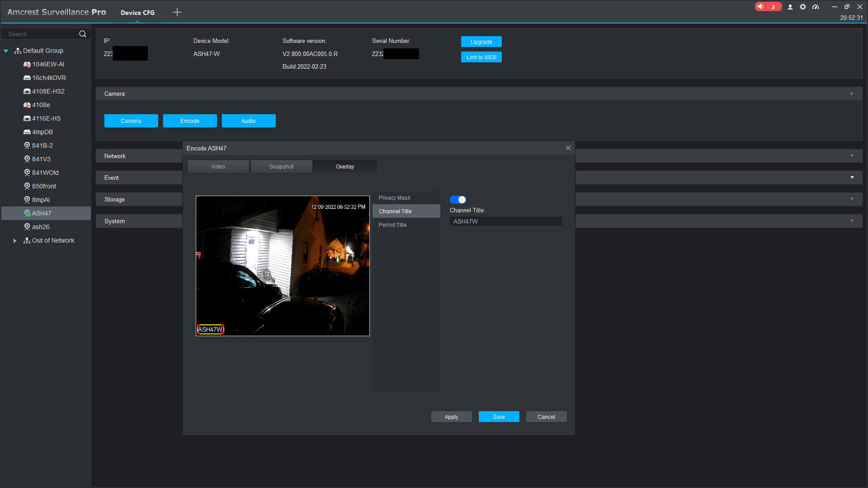Screen dimensions: 868x488
Task: Click the 841WOld camera icon
Action: pos(27,173)
